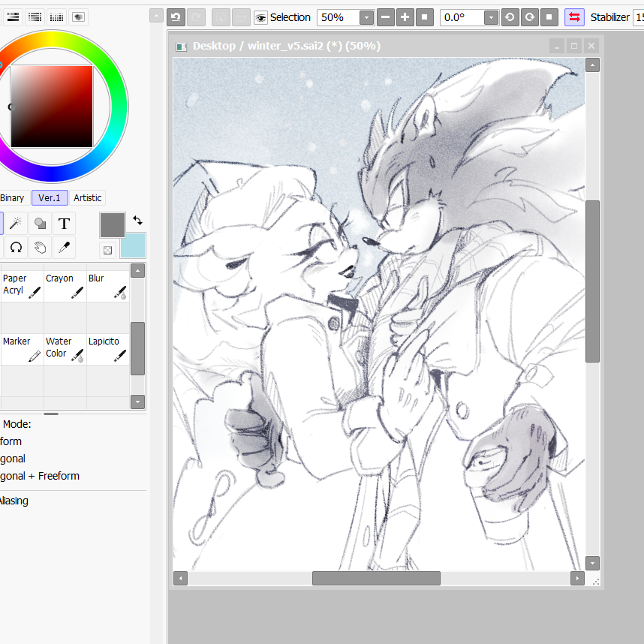Viewport: 644px width, 644px height.
Task: Show the color swatches panel icon
Action: (56, 17)
